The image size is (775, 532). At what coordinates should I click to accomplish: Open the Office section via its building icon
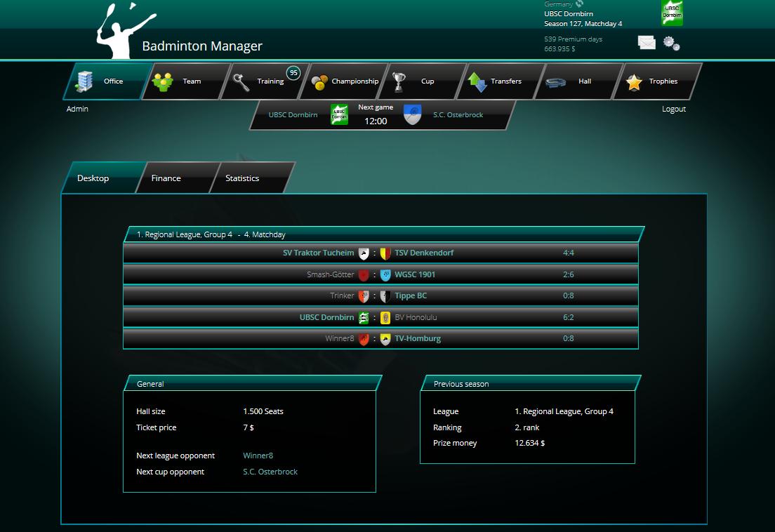[x=85, y=79]
